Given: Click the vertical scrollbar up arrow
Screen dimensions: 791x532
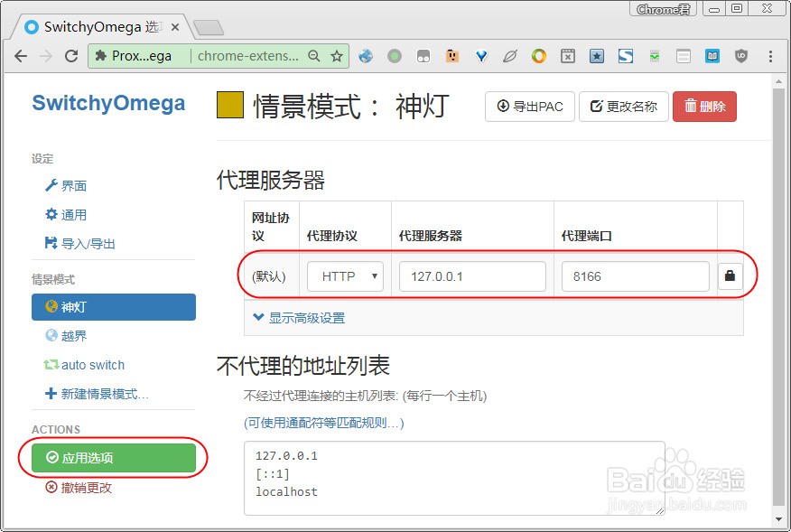Looking at the screenshot, I should click(x=778, y=81).
